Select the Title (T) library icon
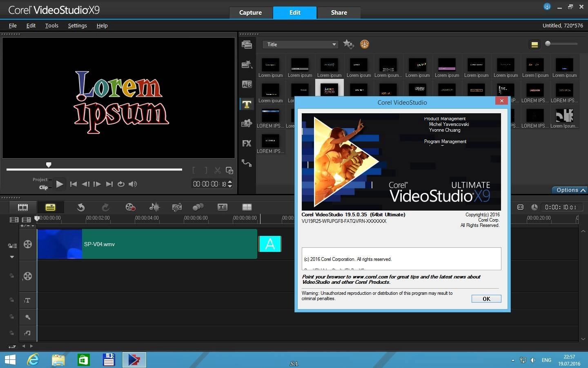The image size is (588, 368). coord(247,104)
